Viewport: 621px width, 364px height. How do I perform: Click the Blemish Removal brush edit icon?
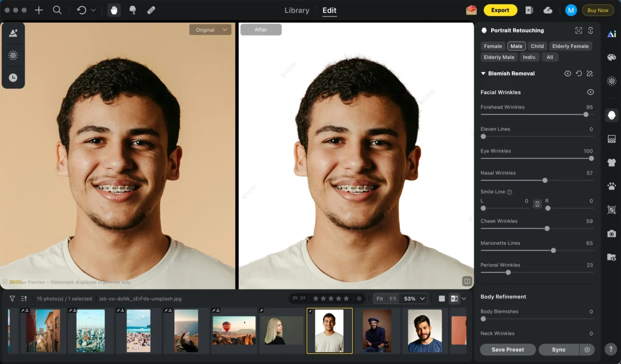(590, 73)
